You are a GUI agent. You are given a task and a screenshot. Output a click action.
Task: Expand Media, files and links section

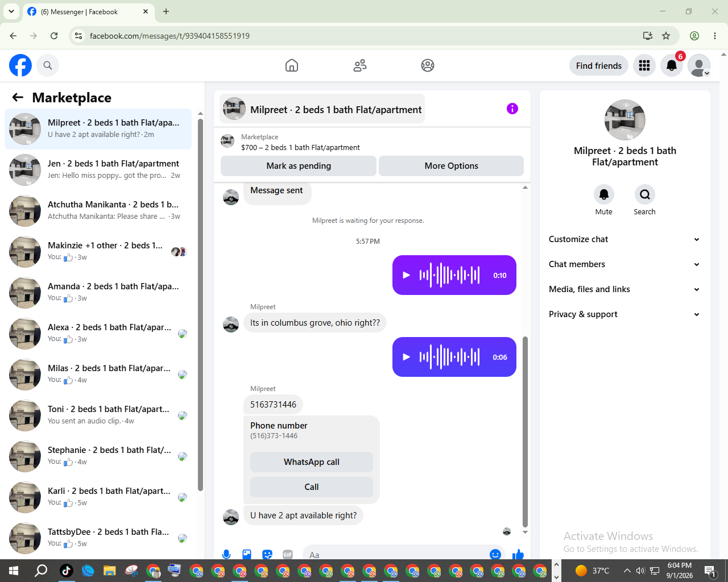(624, 289)
